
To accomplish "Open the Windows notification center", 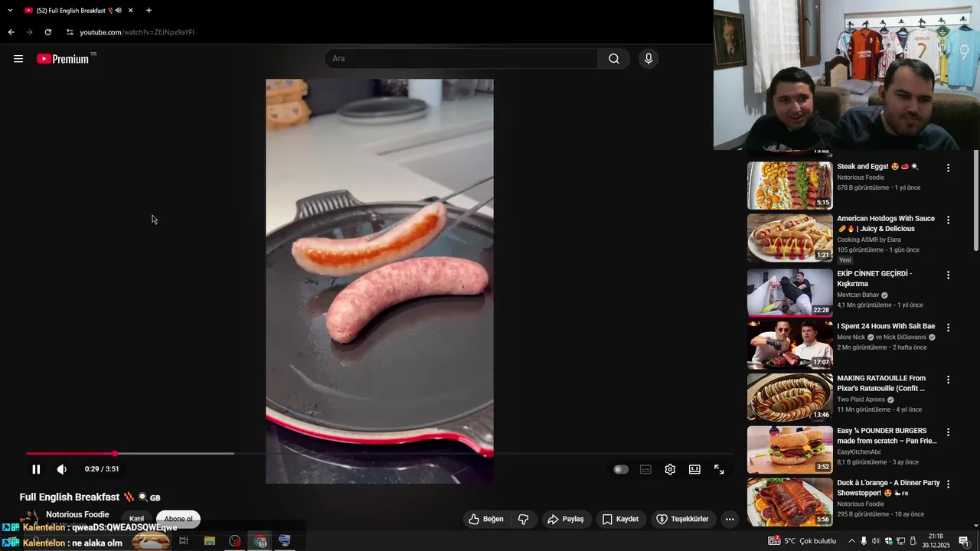I will click(964, 541).
